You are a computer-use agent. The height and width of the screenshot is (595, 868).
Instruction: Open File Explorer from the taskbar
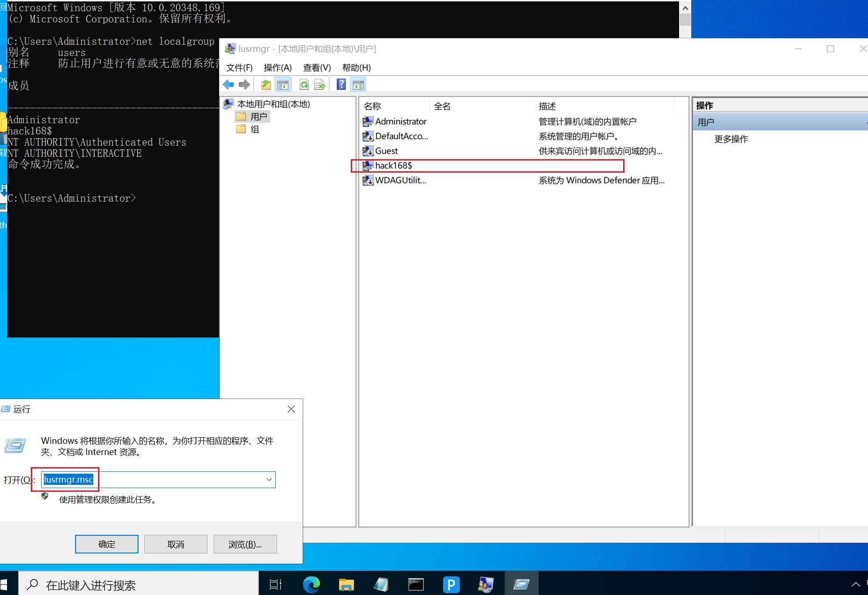pos(346,584)
